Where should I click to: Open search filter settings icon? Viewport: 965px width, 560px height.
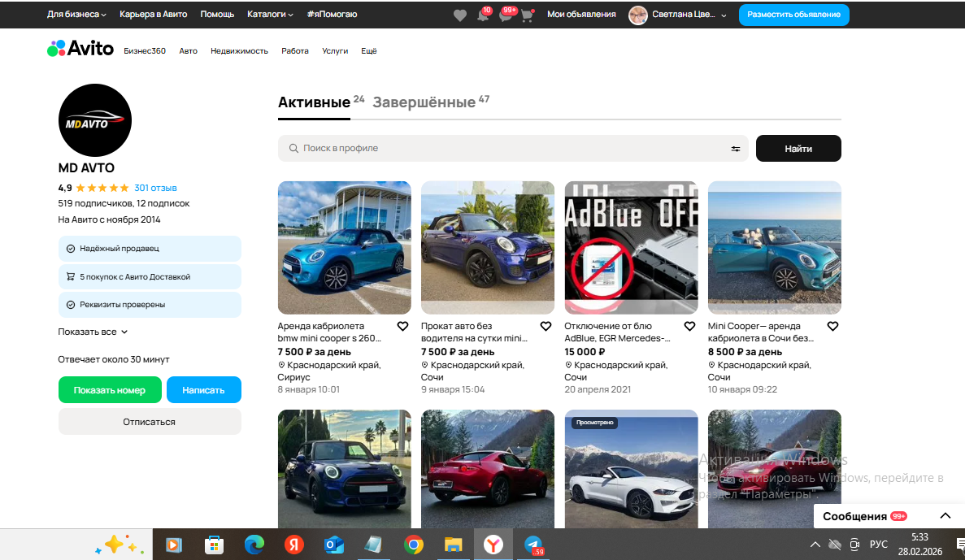click(736, 149)
